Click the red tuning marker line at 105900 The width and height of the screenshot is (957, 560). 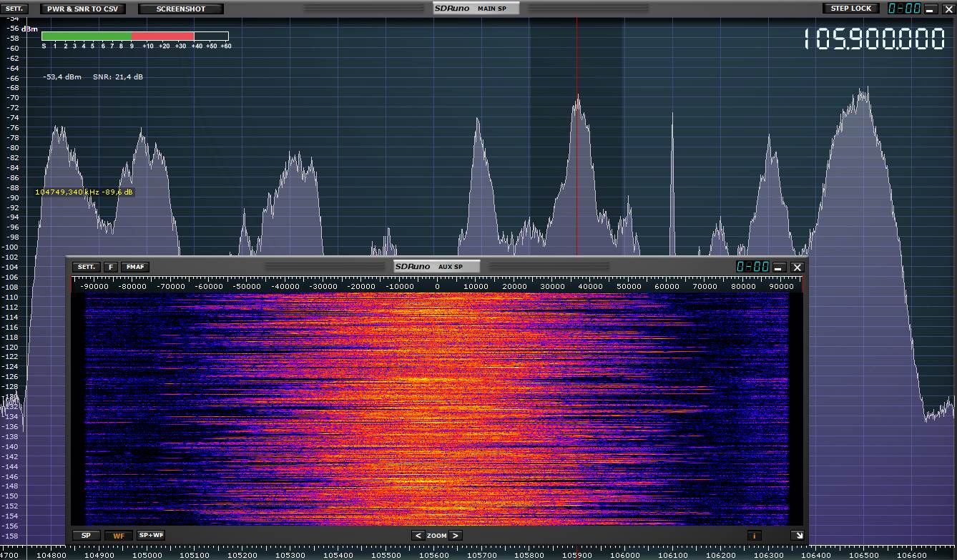pyautogui.click(x=577, y=143)
